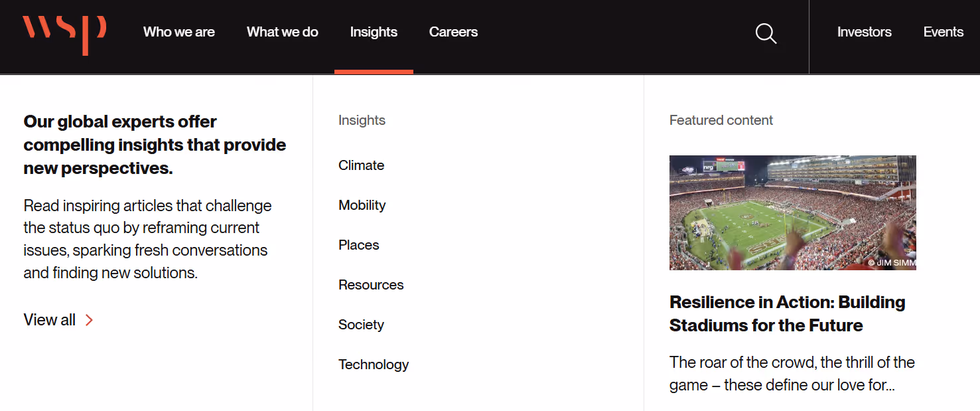980x411 pixels.
Task: Select the Mobility category
Action: point(362,205)
